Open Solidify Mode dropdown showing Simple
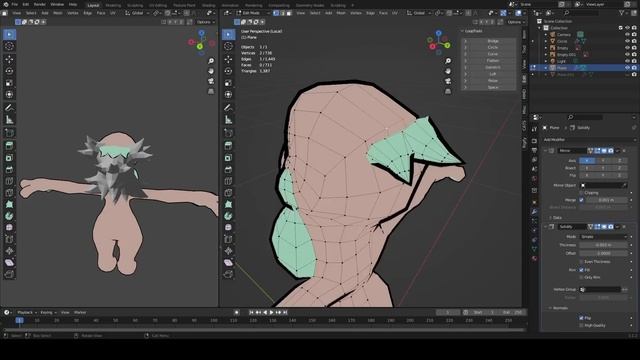Screen dimensions: 640x360 pyautogui.click(x=603, y=237)
